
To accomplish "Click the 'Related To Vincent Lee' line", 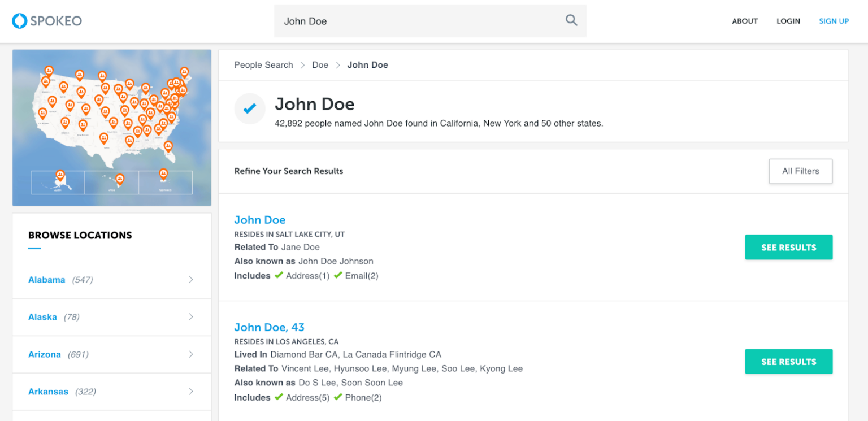I will pos(379,368).
